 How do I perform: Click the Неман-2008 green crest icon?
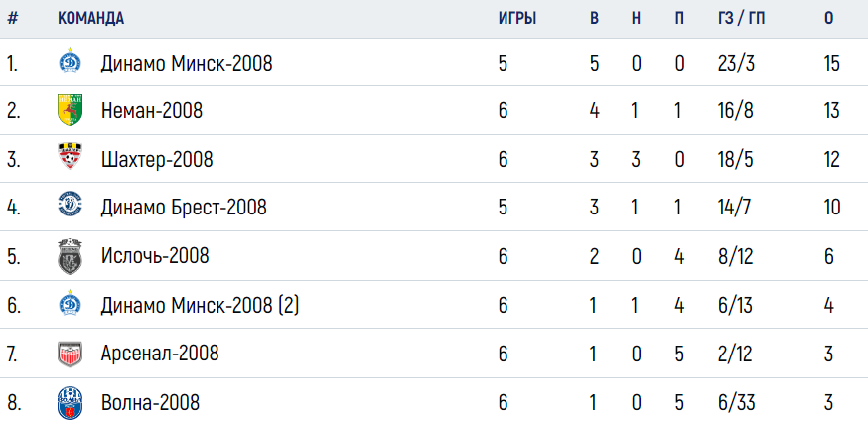[x=70, y=109]
